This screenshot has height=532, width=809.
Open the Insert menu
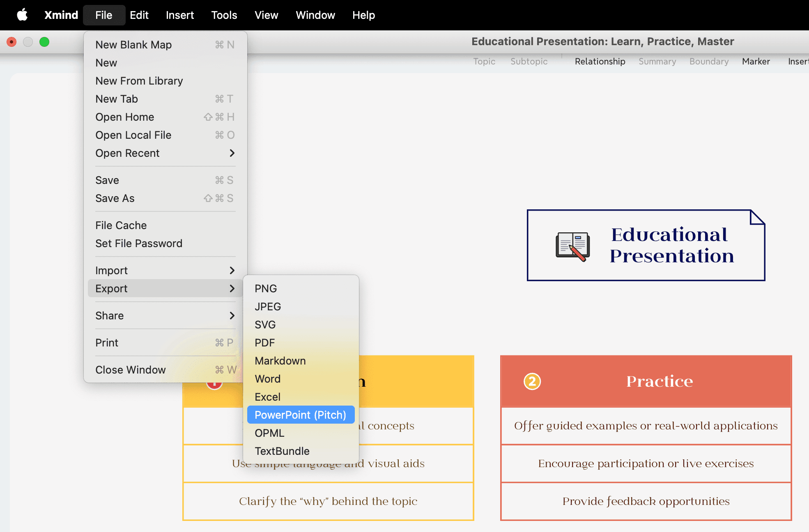point(179,15)
